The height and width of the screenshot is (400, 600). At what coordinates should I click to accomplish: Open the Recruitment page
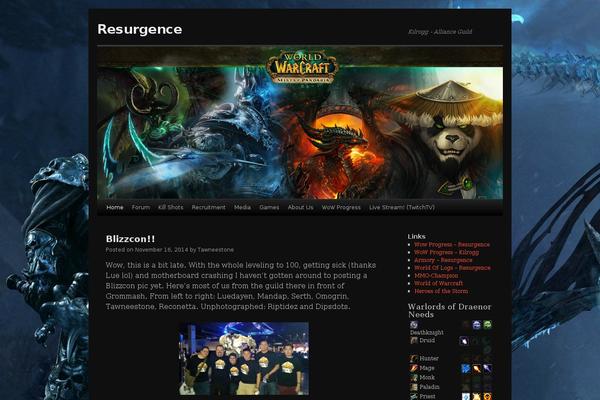click(x=209, y=207)
